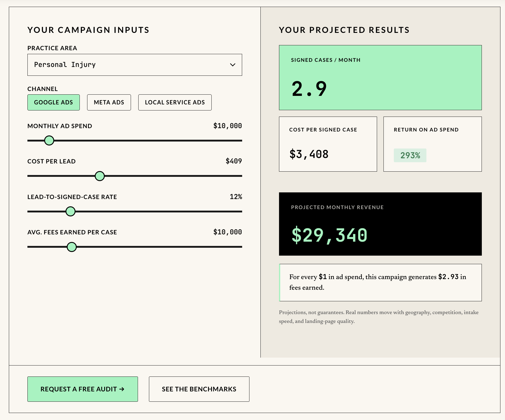Click the $10,000 avg. fees per case value
This screenshot has width=505, height=420.
[x=228, y=232]
